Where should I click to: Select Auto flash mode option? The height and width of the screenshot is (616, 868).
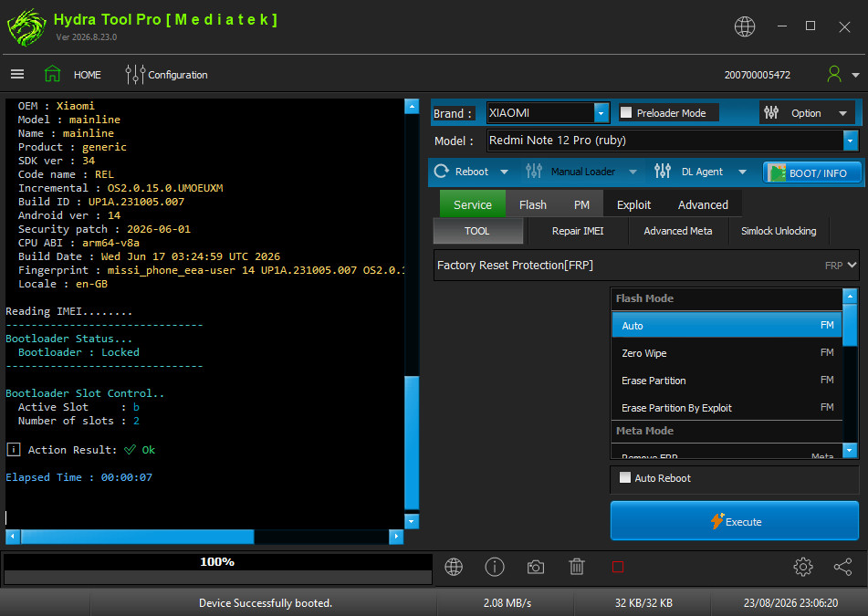pyautogui.click(x=727, y=326)
